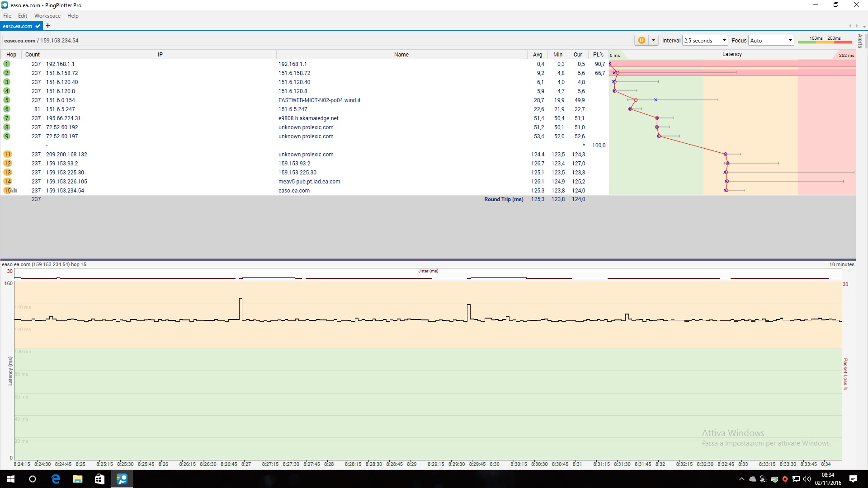Select hop 9 green circle icon
The width and height of the screenshot is (868, 488).
(7, 136)
